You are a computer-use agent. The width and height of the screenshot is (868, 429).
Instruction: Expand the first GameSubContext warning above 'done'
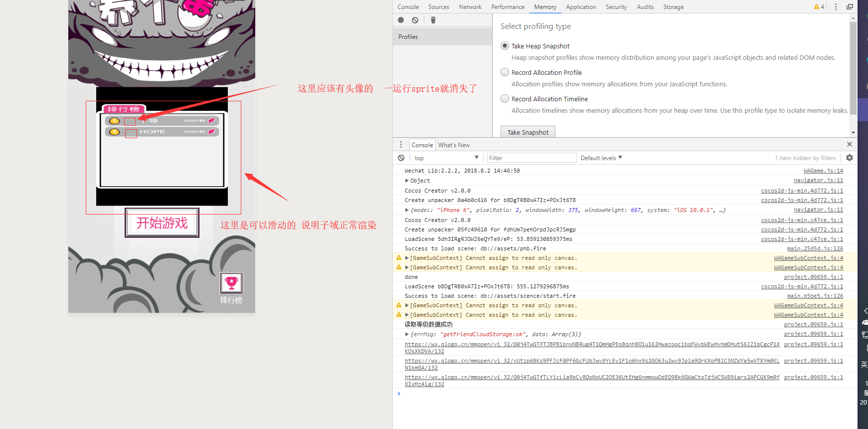407,258
